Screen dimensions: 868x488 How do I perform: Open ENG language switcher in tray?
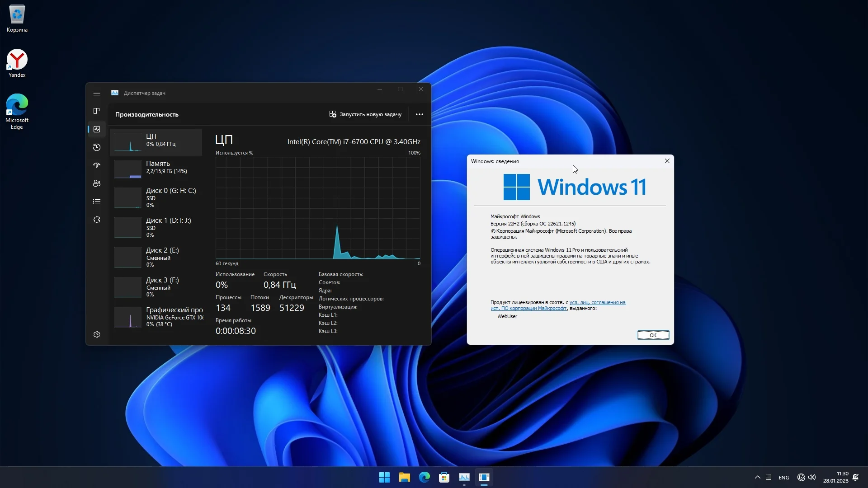point(784,478)
